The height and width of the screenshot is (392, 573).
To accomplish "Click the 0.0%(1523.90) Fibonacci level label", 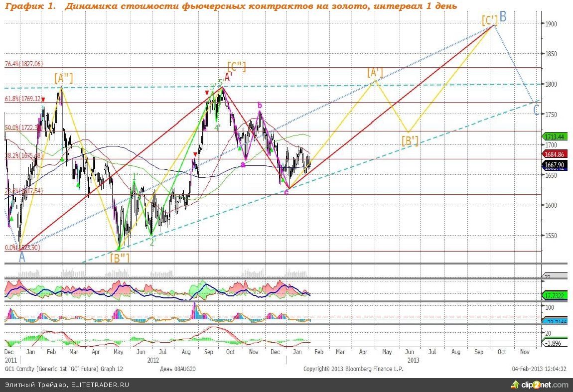I will (x=22, y=248).
